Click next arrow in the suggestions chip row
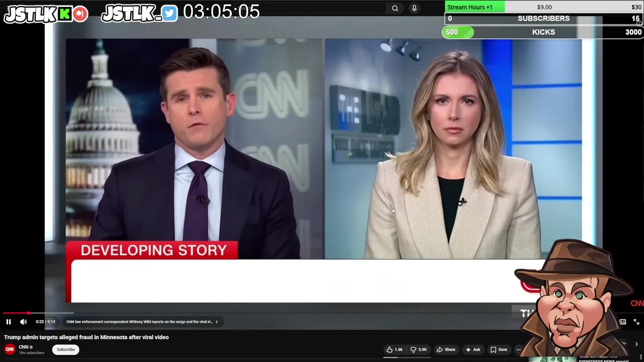Image resolution: width=644 pixels, height=362 pixels. 636,344
